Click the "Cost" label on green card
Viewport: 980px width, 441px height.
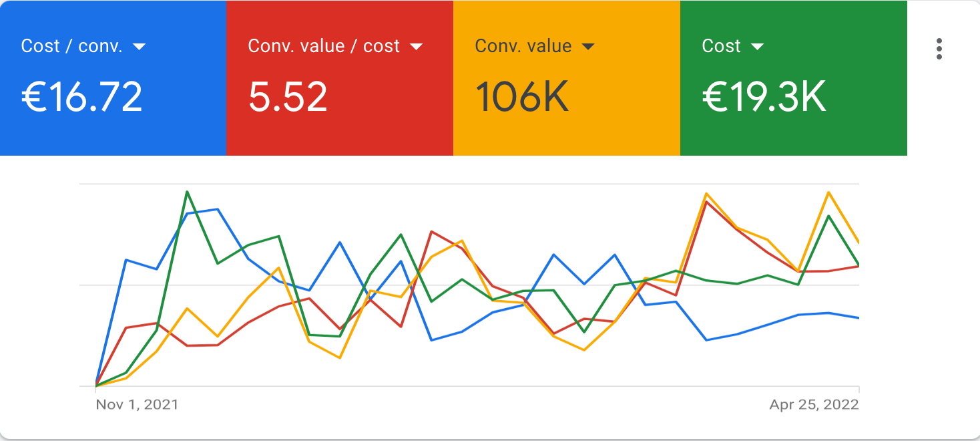point(721,46)
